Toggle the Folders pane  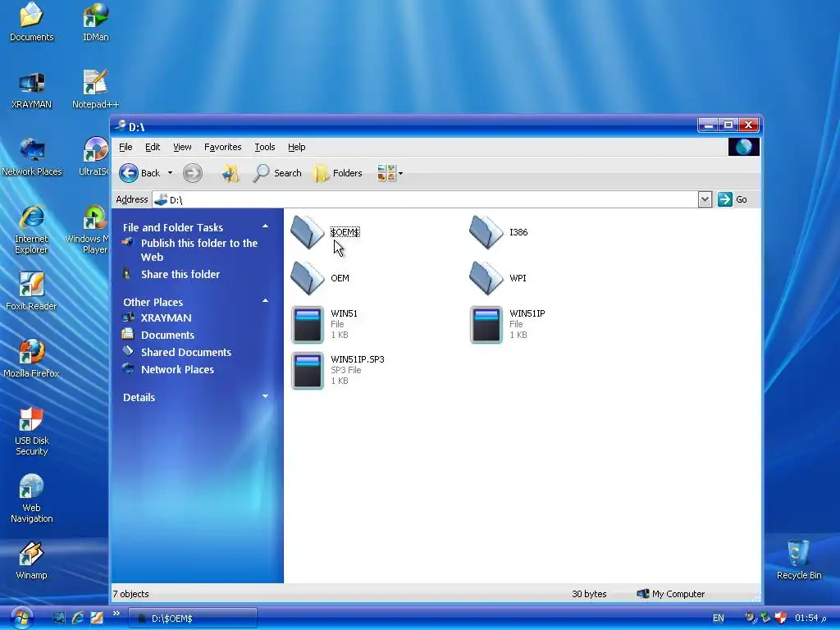(x=337, y=173)
